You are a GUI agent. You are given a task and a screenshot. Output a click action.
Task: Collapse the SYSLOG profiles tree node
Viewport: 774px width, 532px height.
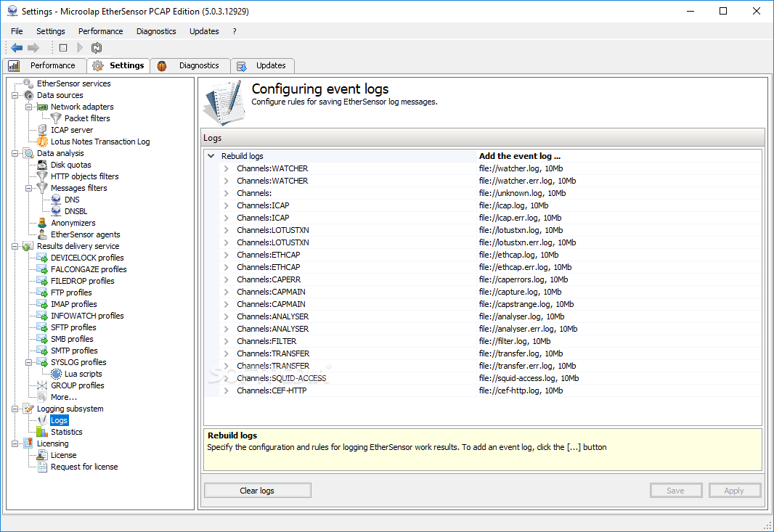click(x=28, y=362)
